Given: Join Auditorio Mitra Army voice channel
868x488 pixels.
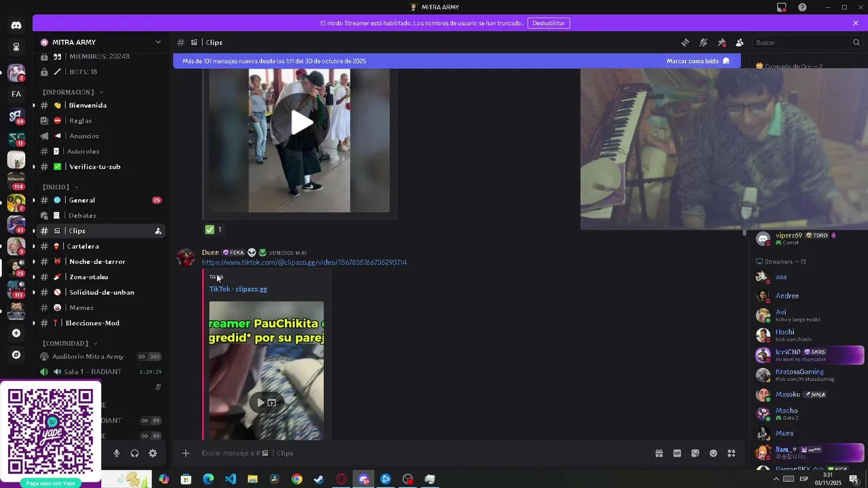Looking at the screenshot, I should [x=101, y=357].
